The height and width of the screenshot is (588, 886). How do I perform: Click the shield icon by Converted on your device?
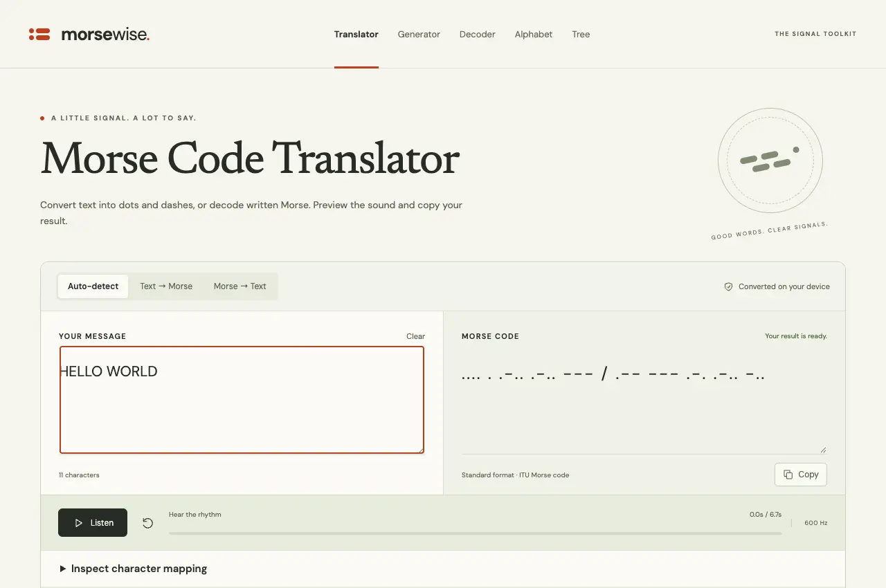click(x=728, y=286)
